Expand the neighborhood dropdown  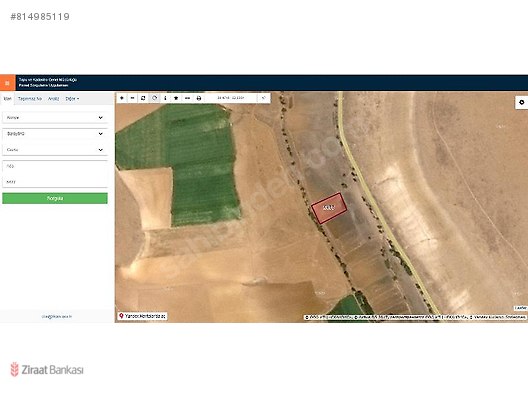click(55, 150)
